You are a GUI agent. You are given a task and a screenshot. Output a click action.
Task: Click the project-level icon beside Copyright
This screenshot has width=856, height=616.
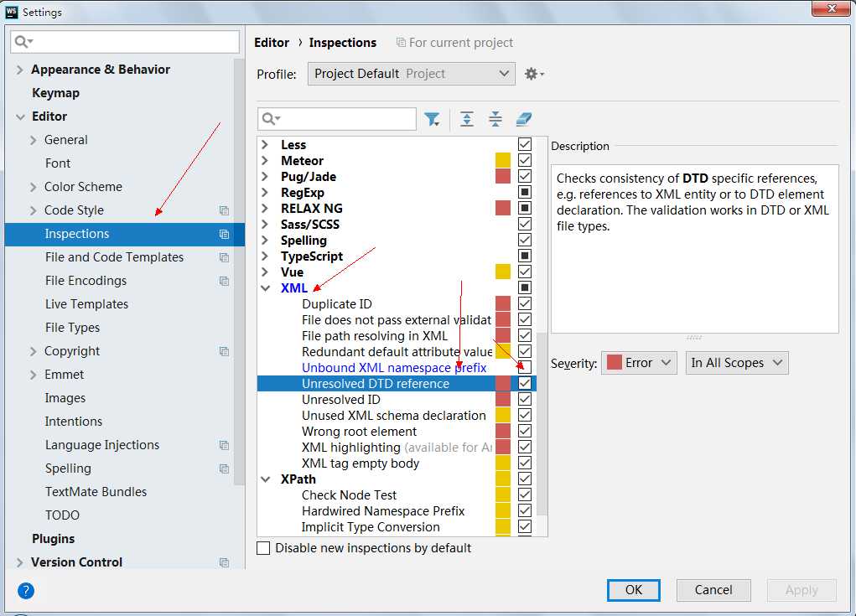click(224, 351)
